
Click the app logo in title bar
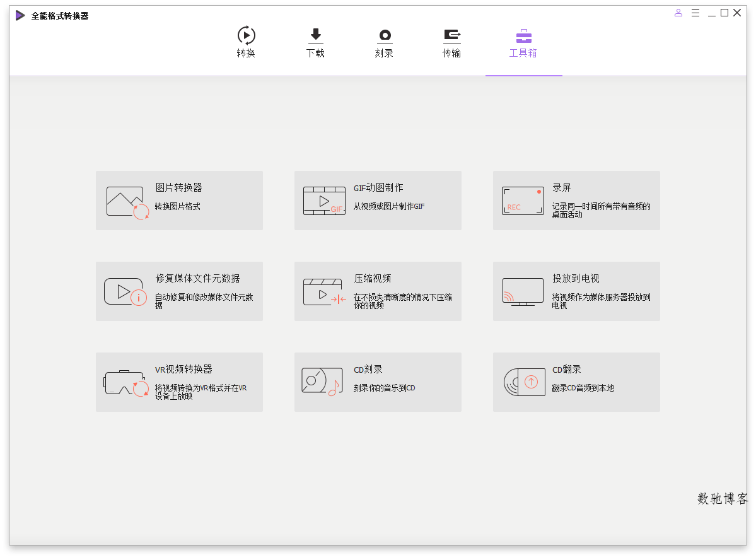point(20,15)
